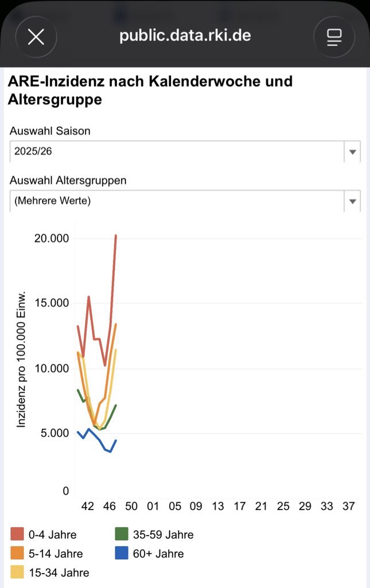Highlight the 35-59 Jahre legend label
Image resolution: width=370 pixels, height=588 pixels.
(163, 535)
